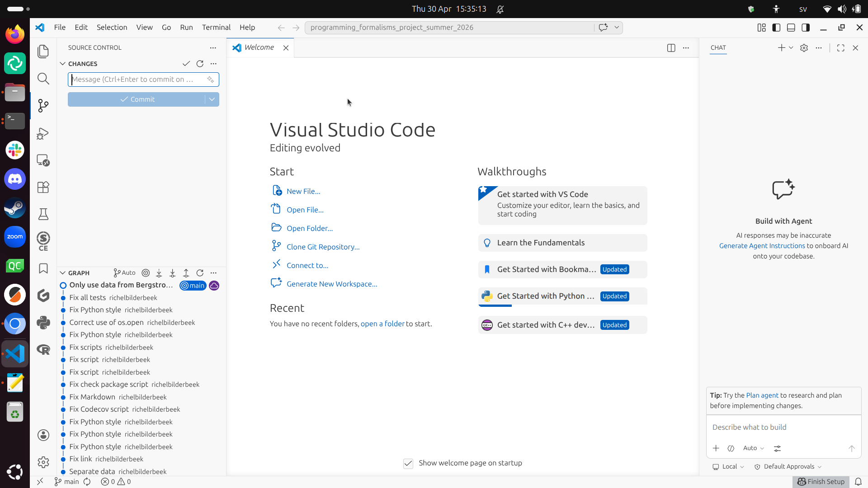This screenshot has width=868, height=488.
Task: Open chat settings gear
Action: (x=804, y=48)
